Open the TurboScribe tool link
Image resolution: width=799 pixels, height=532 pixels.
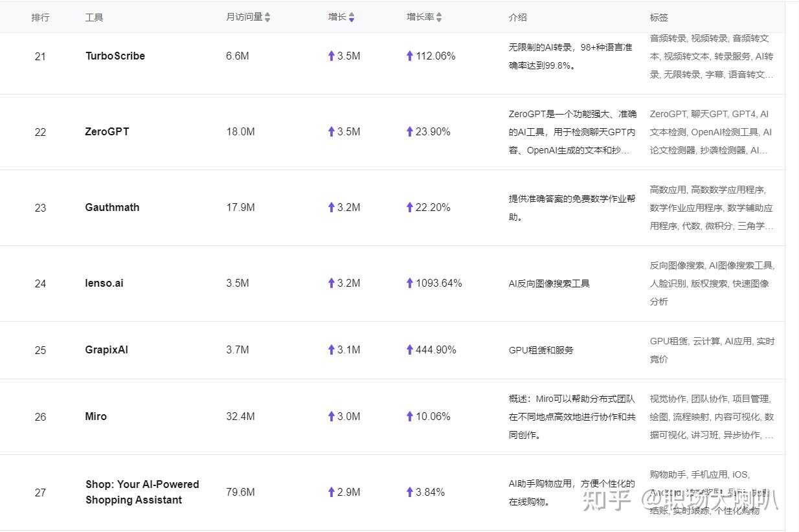[115, 56]
